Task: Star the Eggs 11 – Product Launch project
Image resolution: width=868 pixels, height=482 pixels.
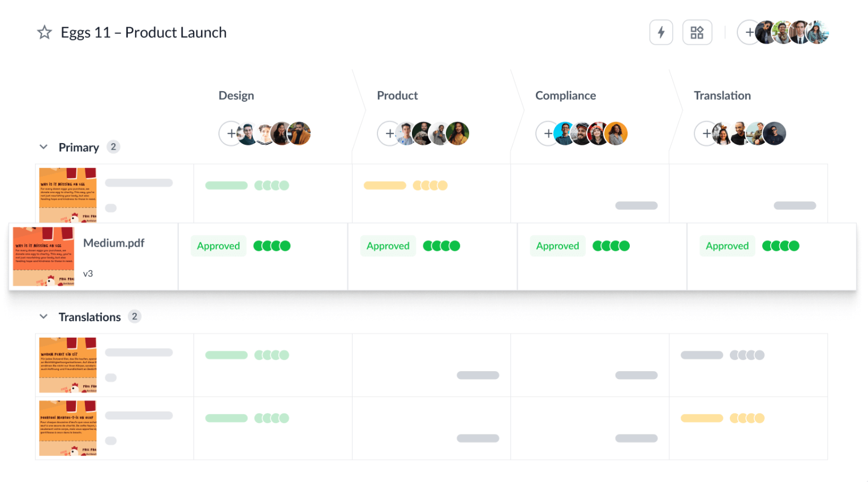Action: pyautogui.click(x=44, y=32)
